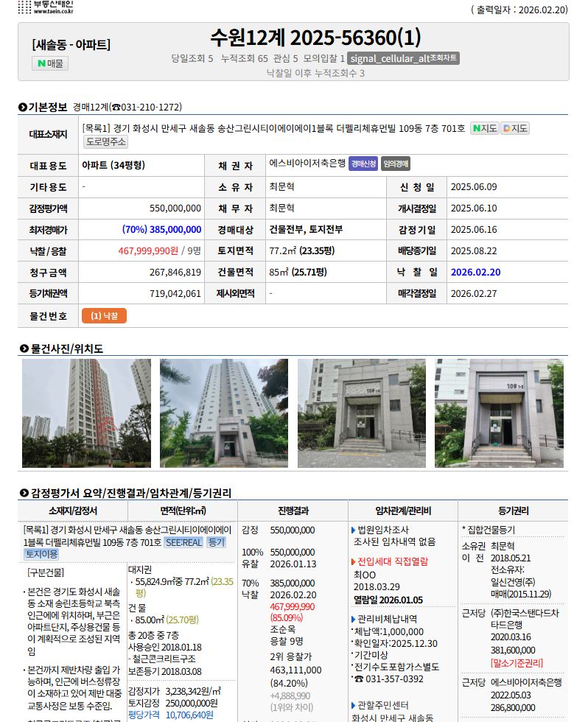Show the 도로명주소 road address
Image resolution: width=588 pixels, height=722 pixels.
(106, 141)
